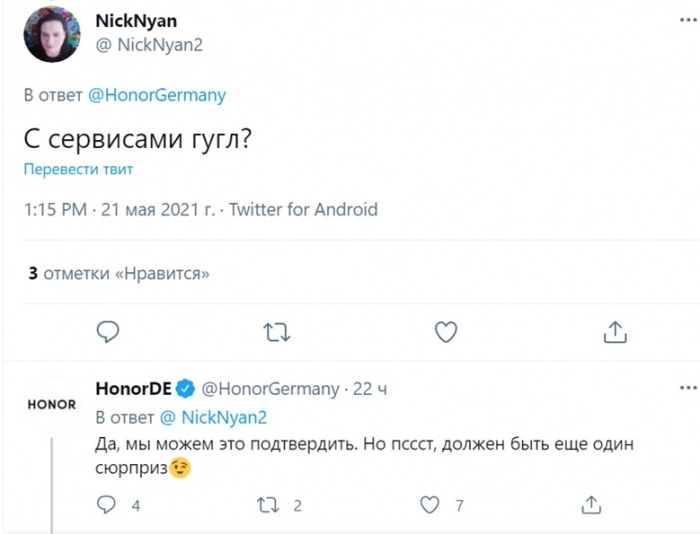Image resolution: width=700 pixels, height=534 pixels.
Task: View the 3 likes on this tweet
Action: coord(118,272)
